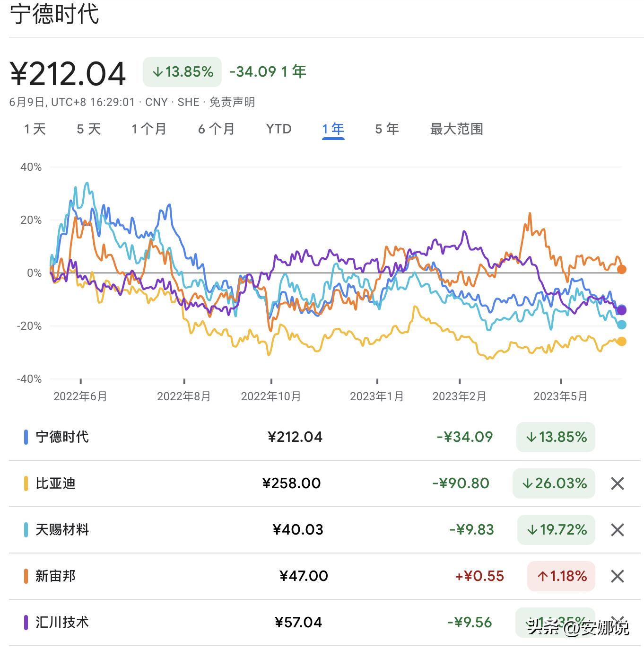The width and height of the screenshot is (644, 650).
Task: Click the blue 宁德时代 color marker in legend
Action: 27,437
